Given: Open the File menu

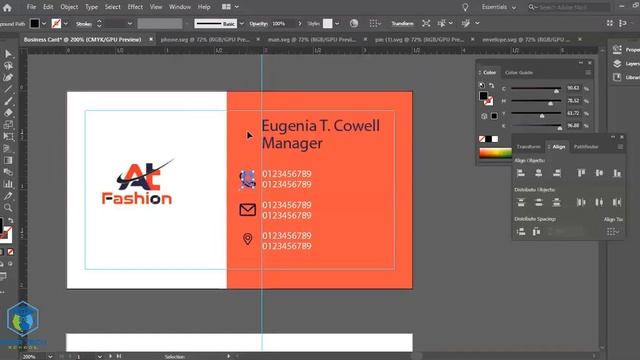Looking at the screenshot, I should coord(31,7).
